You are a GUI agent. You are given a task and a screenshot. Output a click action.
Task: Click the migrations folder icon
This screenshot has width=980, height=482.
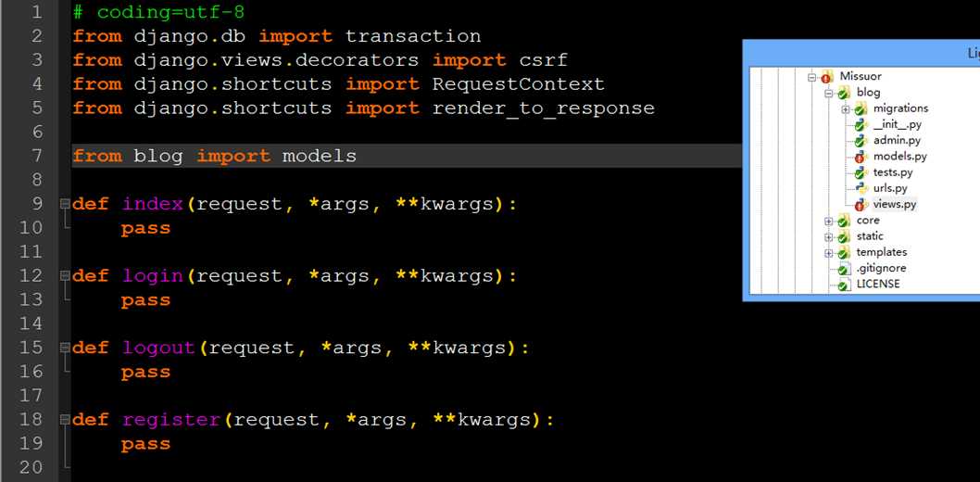coord(860,108)
